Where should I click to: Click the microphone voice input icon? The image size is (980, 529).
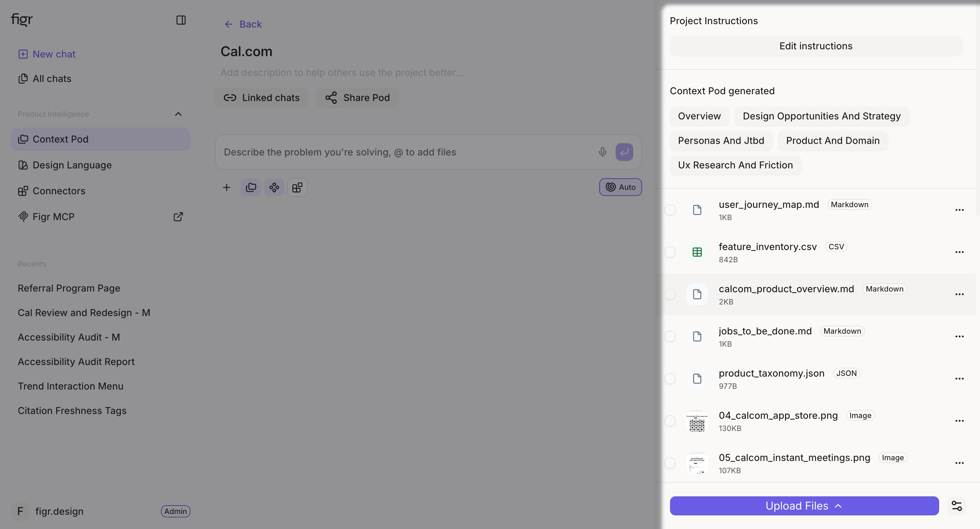(x=602, y=152)
